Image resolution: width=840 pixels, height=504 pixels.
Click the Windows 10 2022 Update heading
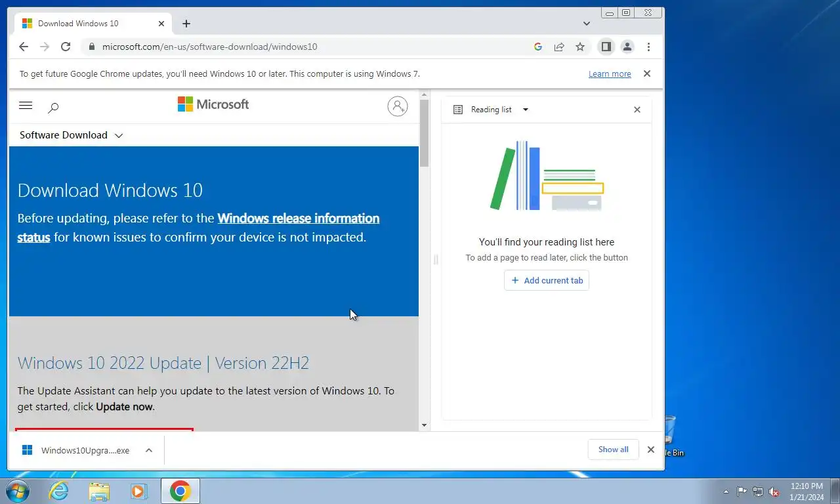click(163, 363)
